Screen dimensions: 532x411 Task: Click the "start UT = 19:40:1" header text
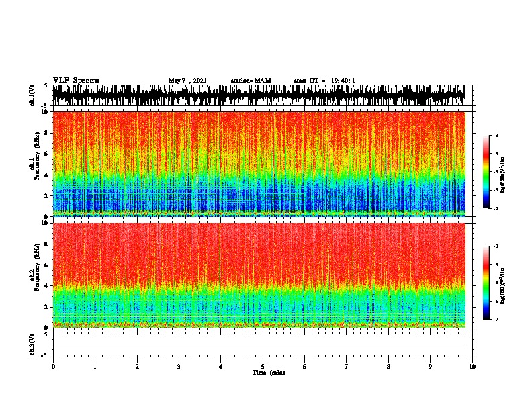tap(324, 81)
